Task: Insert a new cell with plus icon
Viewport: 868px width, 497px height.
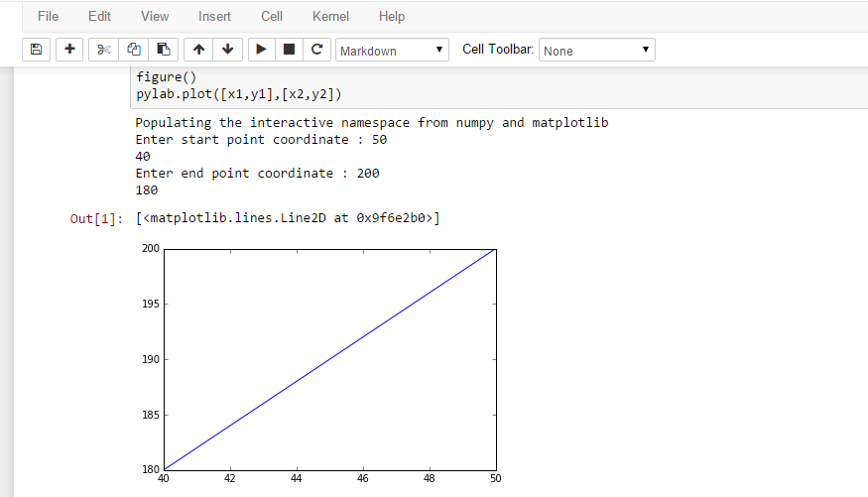Action: click(69, 50)
